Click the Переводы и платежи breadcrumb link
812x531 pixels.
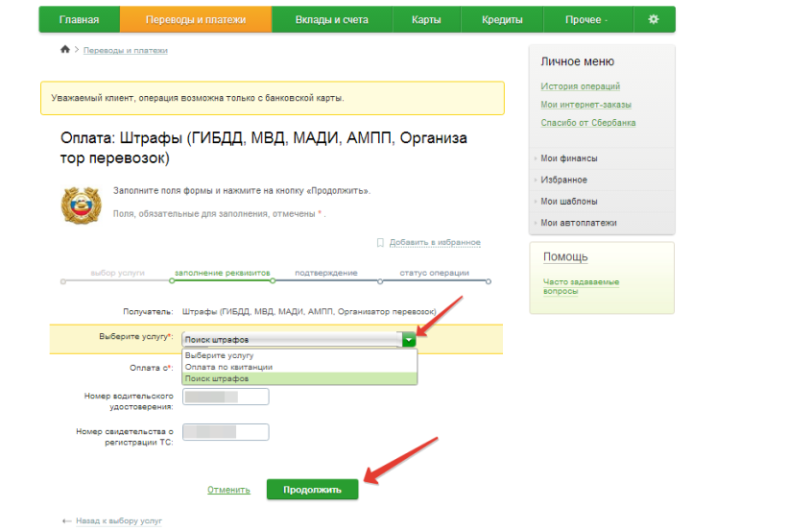[126, 50]
